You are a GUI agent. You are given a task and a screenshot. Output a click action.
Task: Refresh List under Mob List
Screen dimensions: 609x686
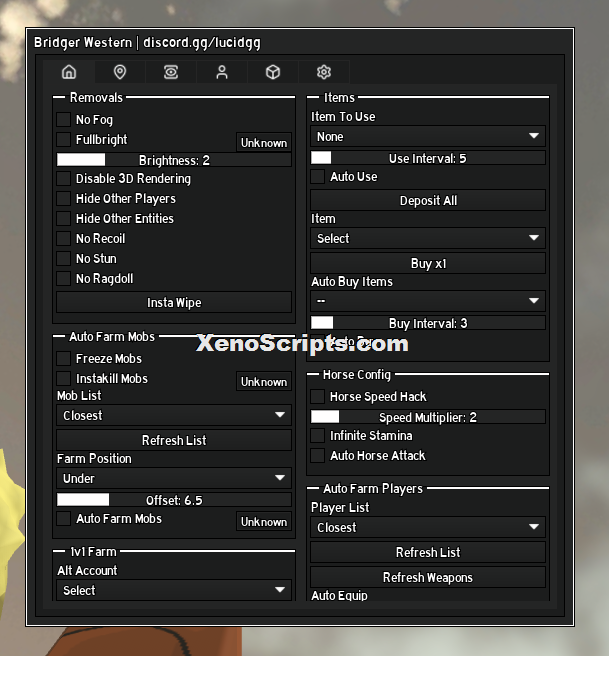coord(174,440)
